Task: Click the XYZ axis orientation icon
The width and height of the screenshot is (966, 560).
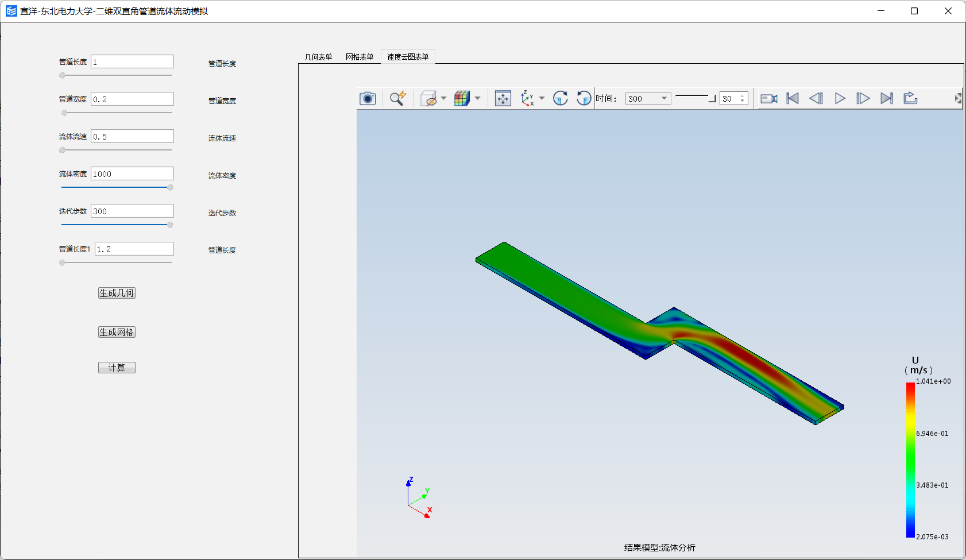Action: [527, 99]
